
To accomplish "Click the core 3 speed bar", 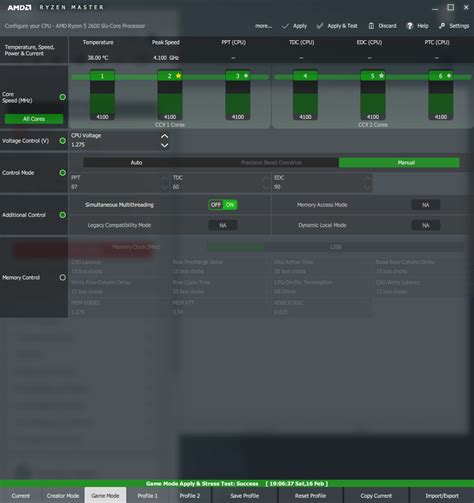I will (x=238, y=95).
